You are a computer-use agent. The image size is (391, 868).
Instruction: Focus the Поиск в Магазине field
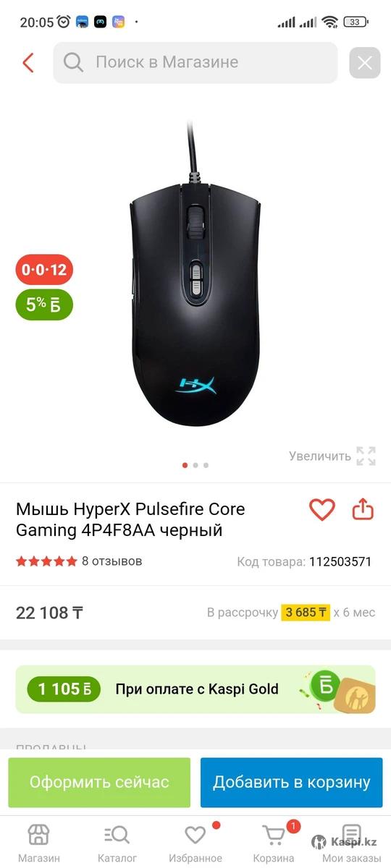click(x=195, y=63)
